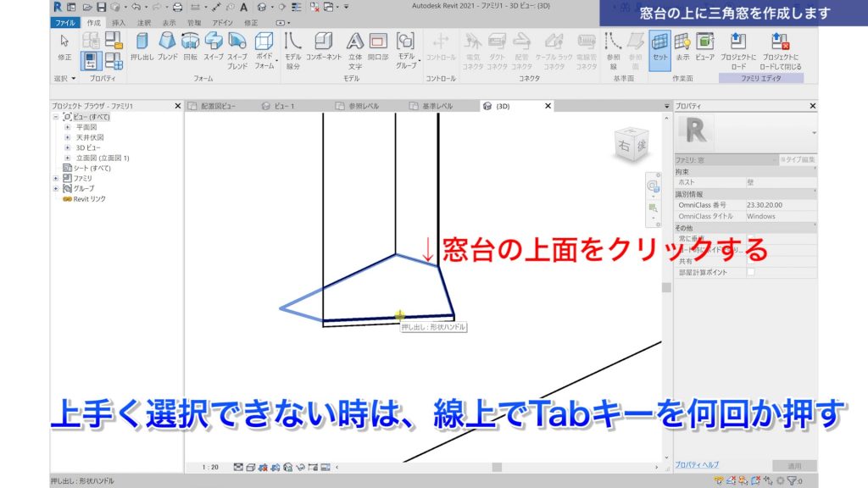Toggle the 共有 checkbox in properties

pos(752,259)
